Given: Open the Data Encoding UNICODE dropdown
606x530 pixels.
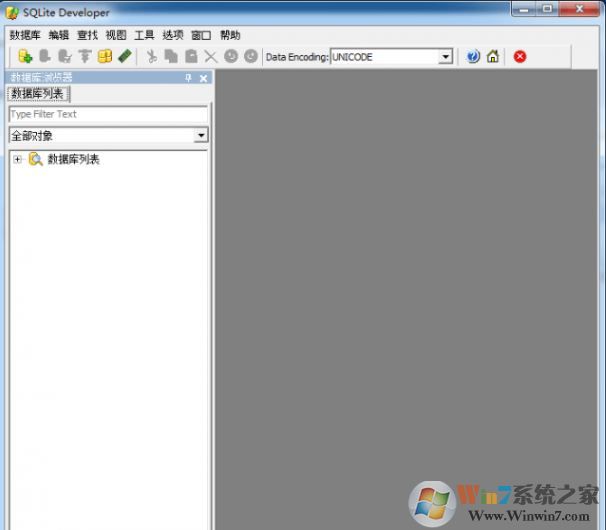Looking at the screenshot, I should click(x=445, y=57).
